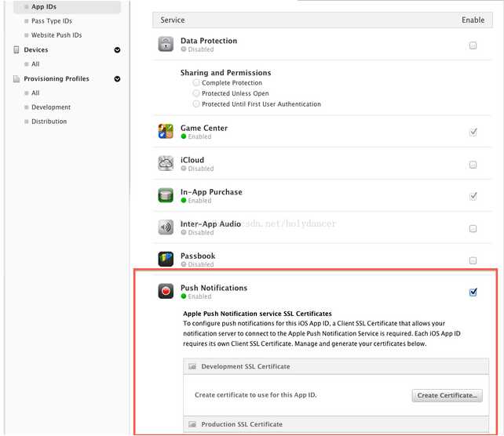The height and width of the screenshot is (436, 504).
Task: Click the Game Center service title
Action: point(204,128)
